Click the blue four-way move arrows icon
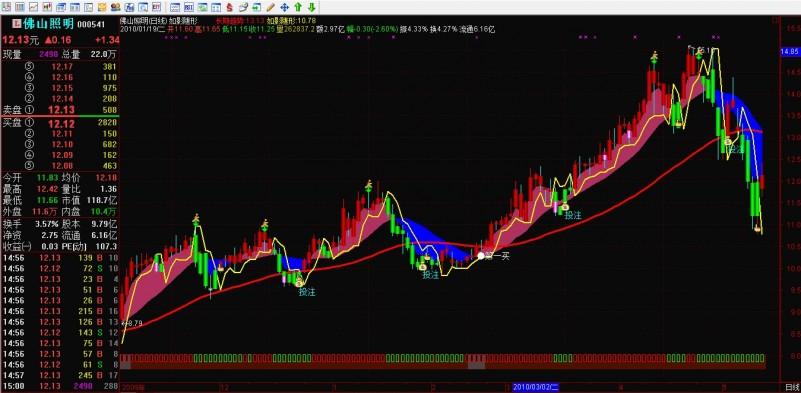This screenshot has width=801, height=393. 285,7
